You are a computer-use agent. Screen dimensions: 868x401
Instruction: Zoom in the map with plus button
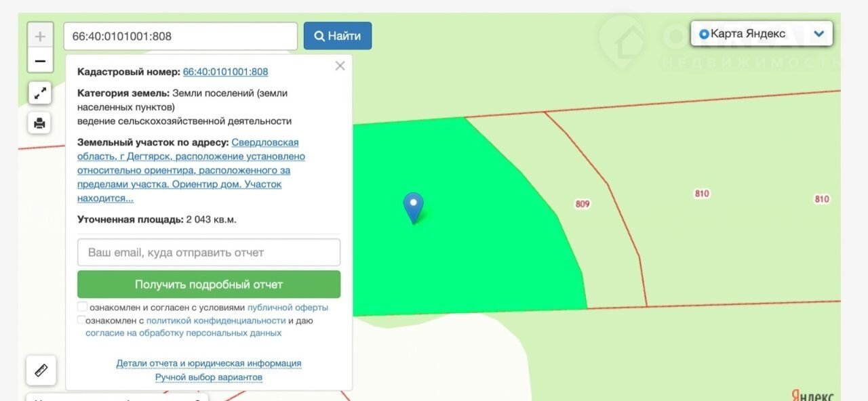(x=40, y=36)
